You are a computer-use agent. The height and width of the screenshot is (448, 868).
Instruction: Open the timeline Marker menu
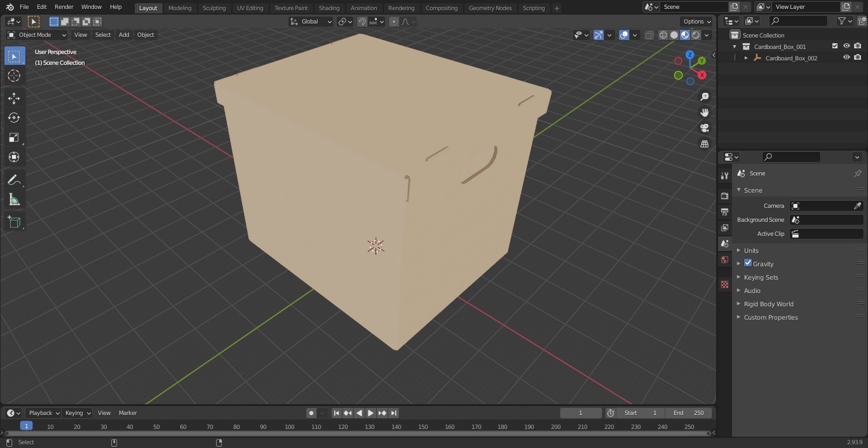128,413
